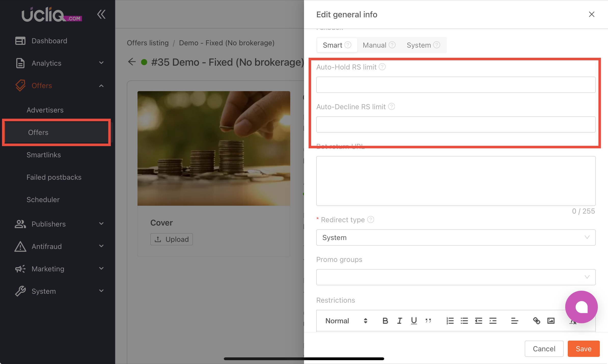The height and width of the screenshot is (364, 608).
Task: Expand the Antifraud menu chevron
Action: (x=101, y=246)
